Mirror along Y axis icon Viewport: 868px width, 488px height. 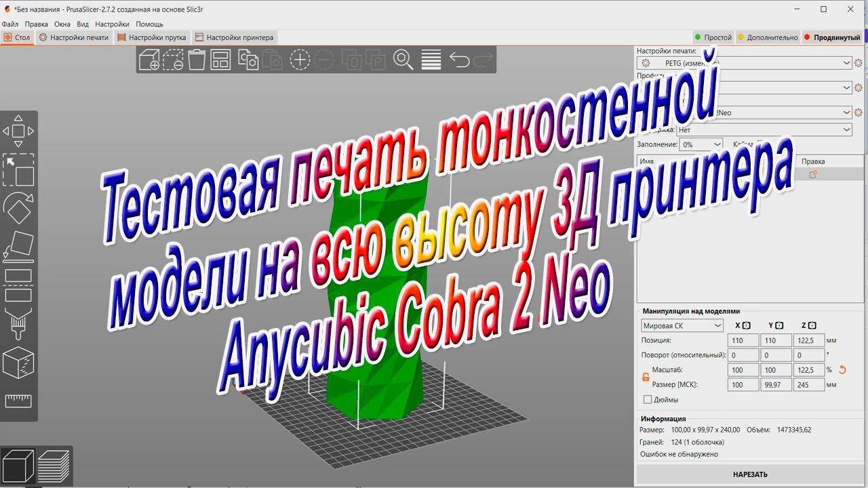tap(780, 326)
